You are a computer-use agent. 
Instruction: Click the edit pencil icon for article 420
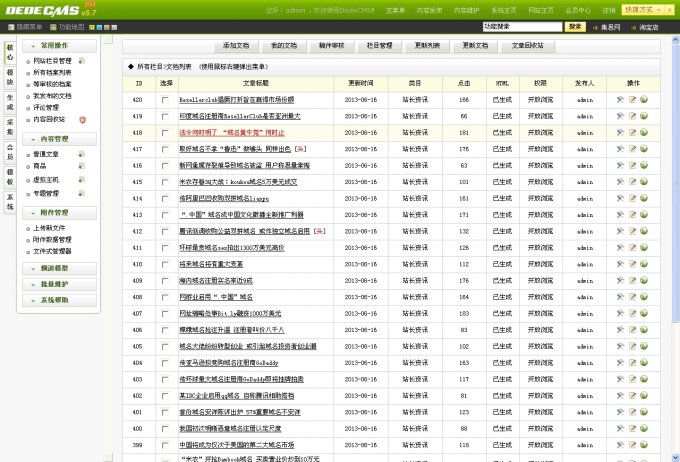tap(632, 99)
